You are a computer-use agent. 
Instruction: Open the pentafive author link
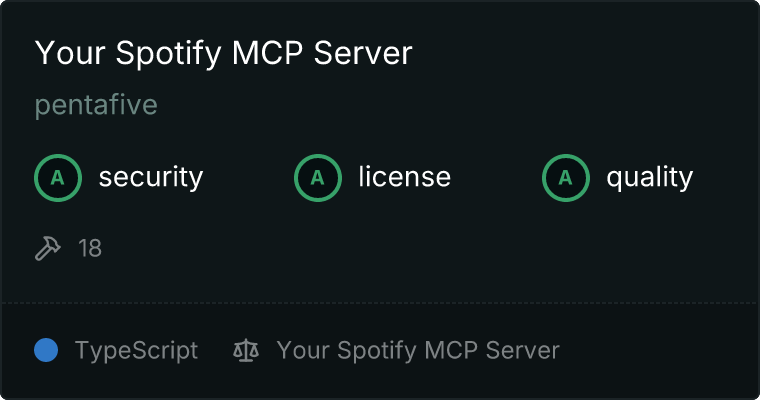point(96,105)
